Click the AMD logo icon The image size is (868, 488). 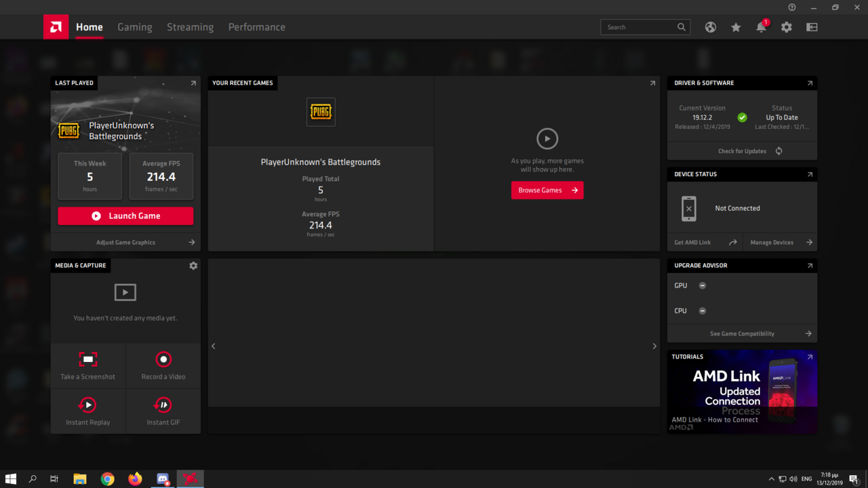click(x=56, y=27)
